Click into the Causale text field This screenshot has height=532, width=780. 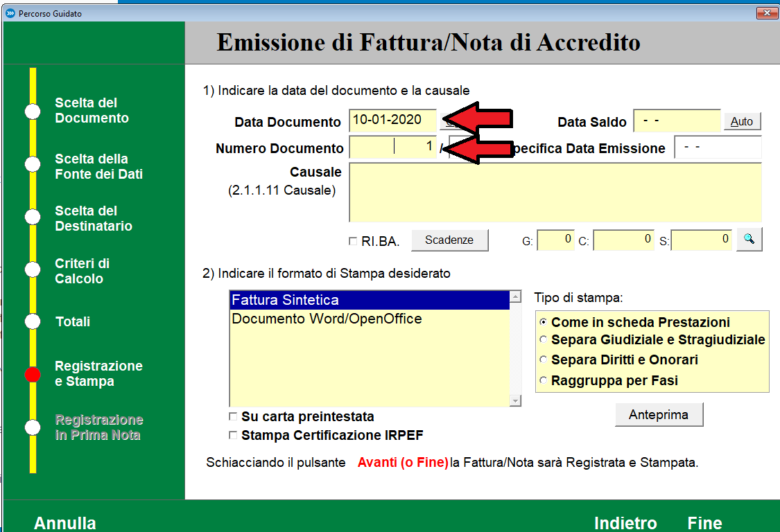click(555, 192)
